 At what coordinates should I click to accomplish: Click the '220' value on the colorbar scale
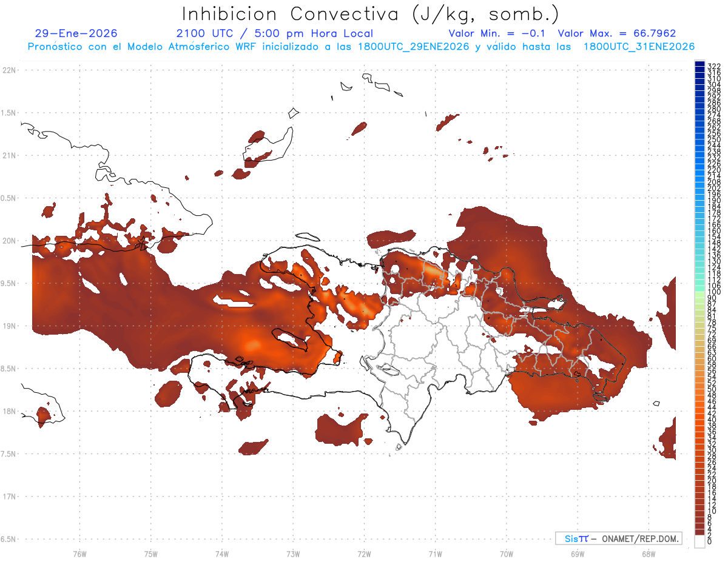713,170
